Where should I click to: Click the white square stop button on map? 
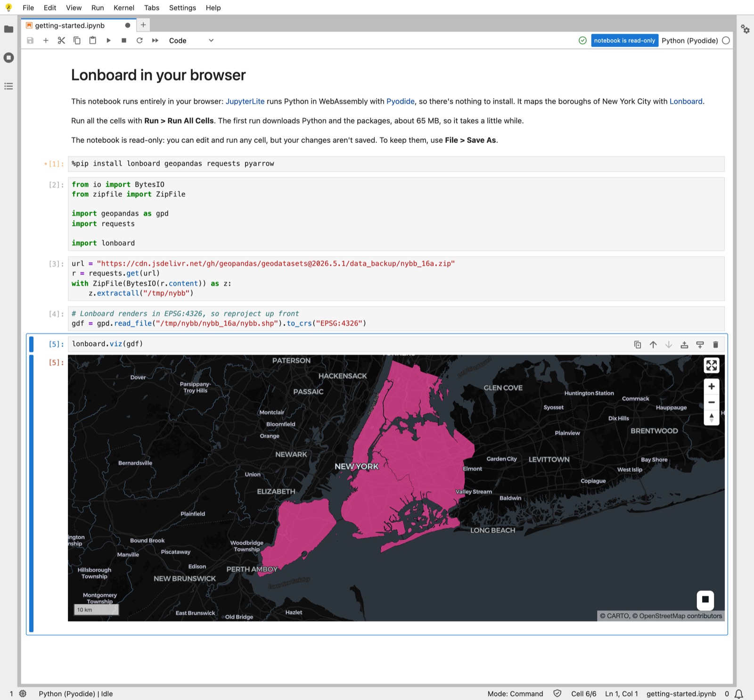click(x=705, y=600)
